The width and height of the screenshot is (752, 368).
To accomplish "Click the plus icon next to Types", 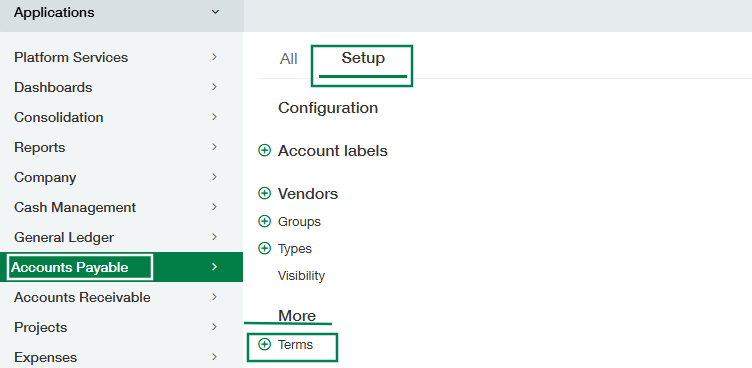I will pyautogui.click(x=264, y=248).
